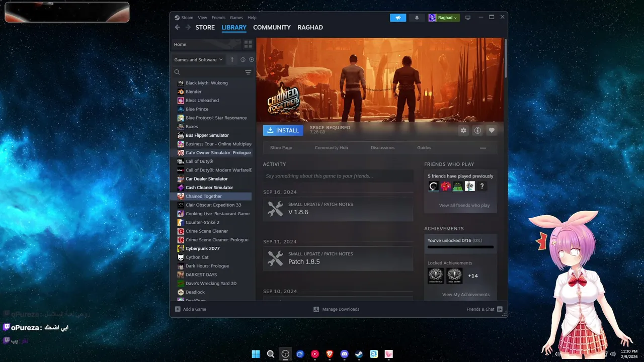644x362 pixels.
Task: Open the Store Page link
Action: click(281, 148)
